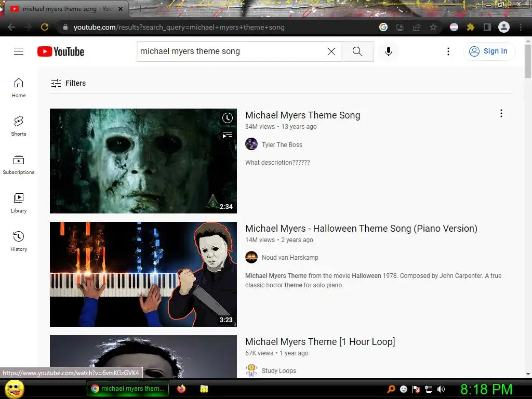The width and height of the screenshot is (532, 399).
Task: Click the browser address bar URL
Action: pyautogui.click(x=179, y=27)
